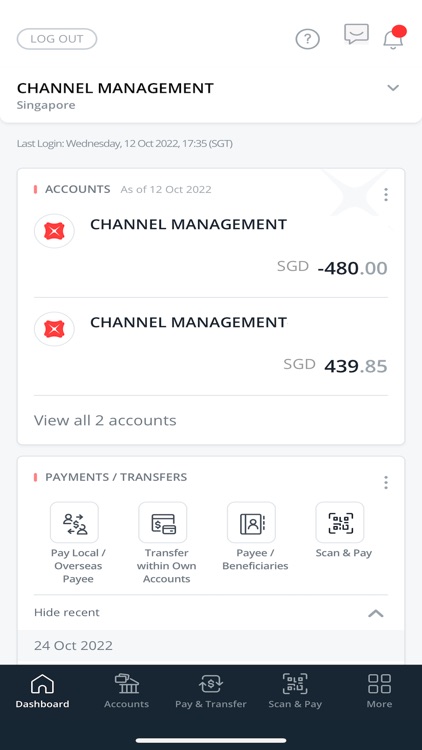Open the Scan & Pay bottom tab
This screenshot has width=422, height=750.
pos(295,691)
